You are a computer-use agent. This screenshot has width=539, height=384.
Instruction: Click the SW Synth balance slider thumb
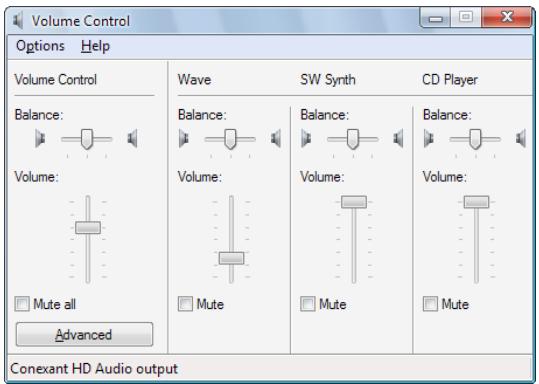coord(353,139)
